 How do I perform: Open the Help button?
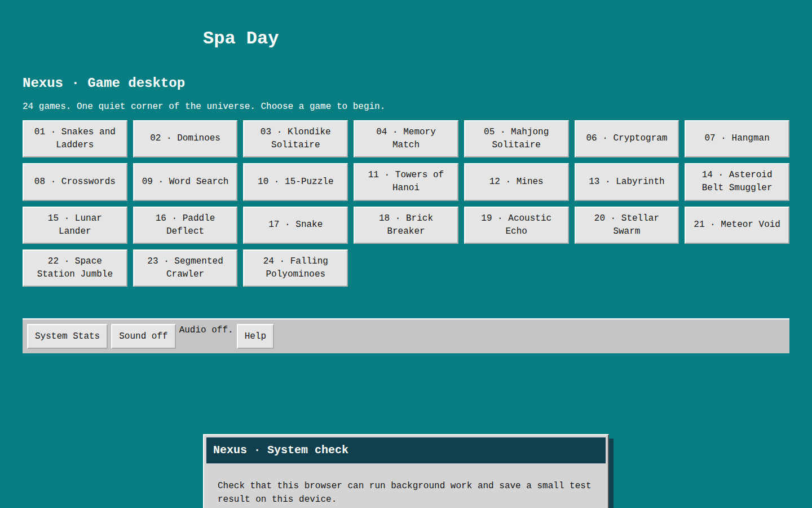point(255,336)
